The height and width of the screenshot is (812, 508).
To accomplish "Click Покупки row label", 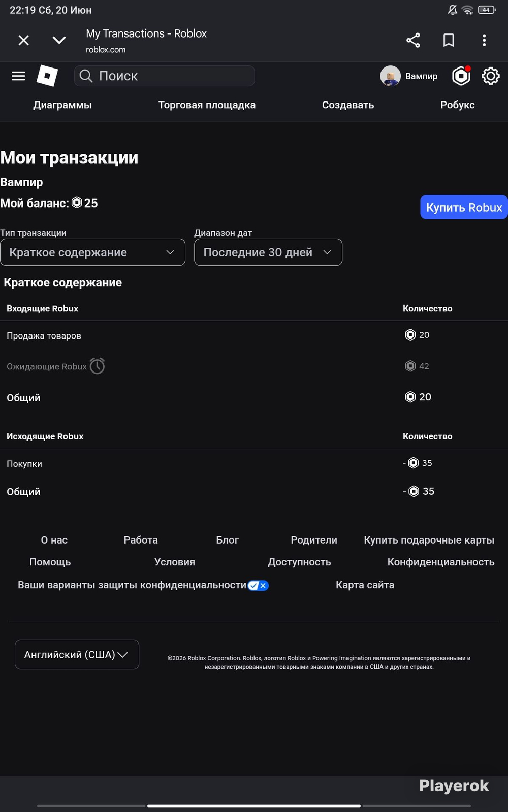I will click(x=24, y=464).
